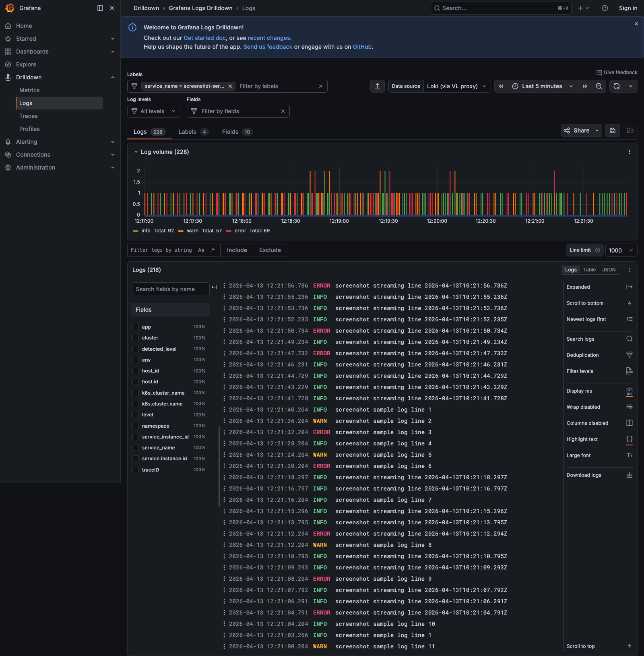Refresh the logs query
644x656 pixels.
tap(617, 86)
